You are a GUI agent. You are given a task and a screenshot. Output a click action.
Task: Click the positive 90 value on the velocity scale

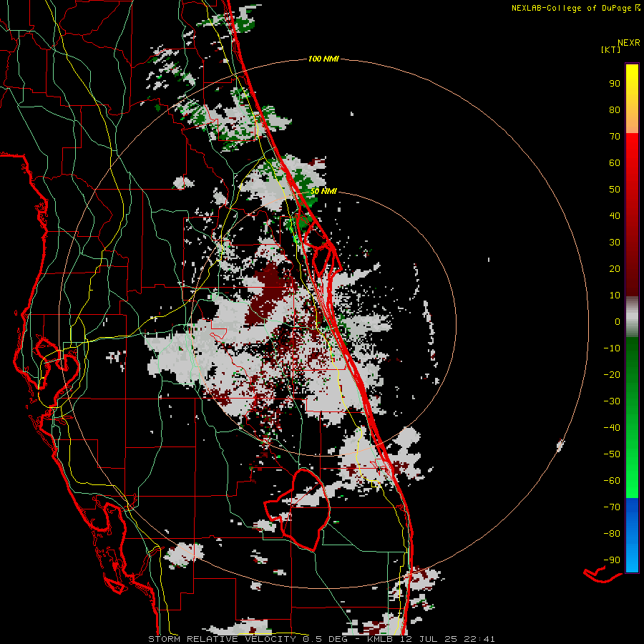coord(615,84)
